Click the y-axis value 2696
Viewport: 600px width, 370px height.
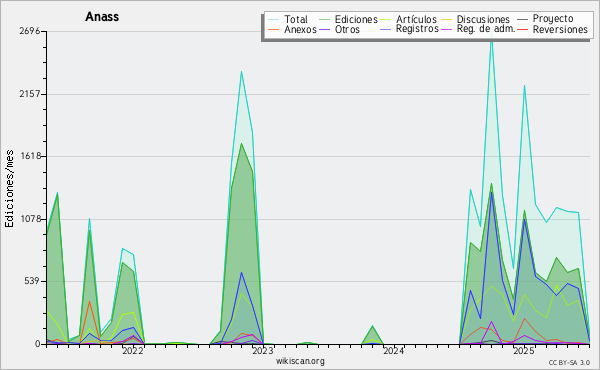coord(29,31)
